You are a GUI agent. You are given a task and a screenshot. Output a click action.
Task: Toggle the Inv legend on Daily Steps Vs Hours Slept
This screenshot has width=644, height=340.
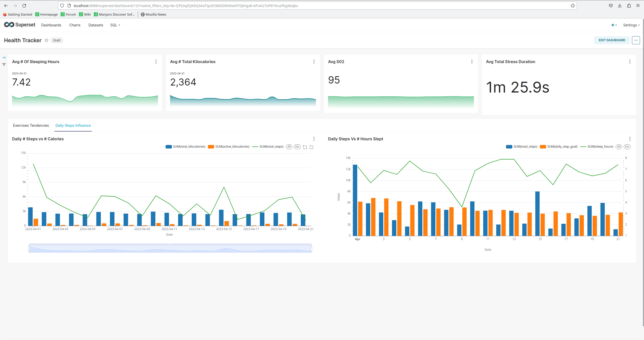pos(627,146)
